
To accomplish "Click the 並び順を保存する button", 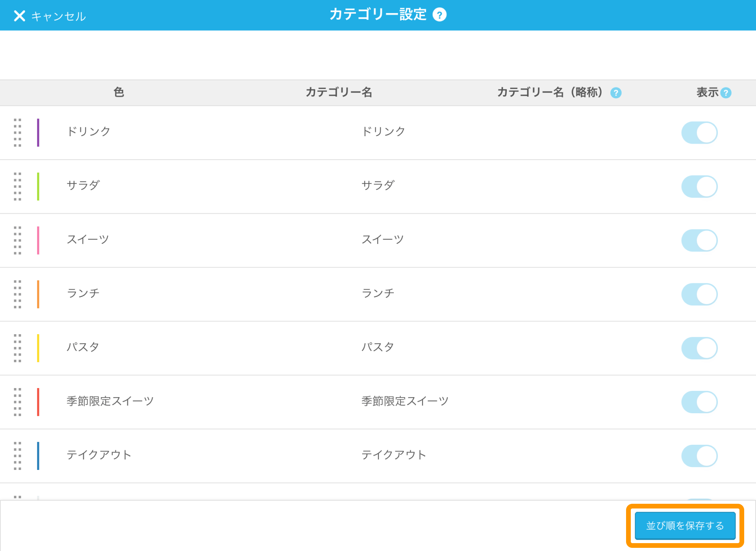I will [x=685, y=526].
